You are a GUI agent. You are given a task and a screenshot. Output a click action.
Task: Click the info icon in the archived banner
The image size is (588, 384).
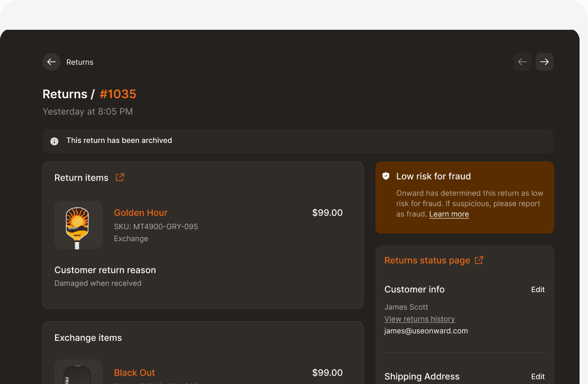pos(54,141)
